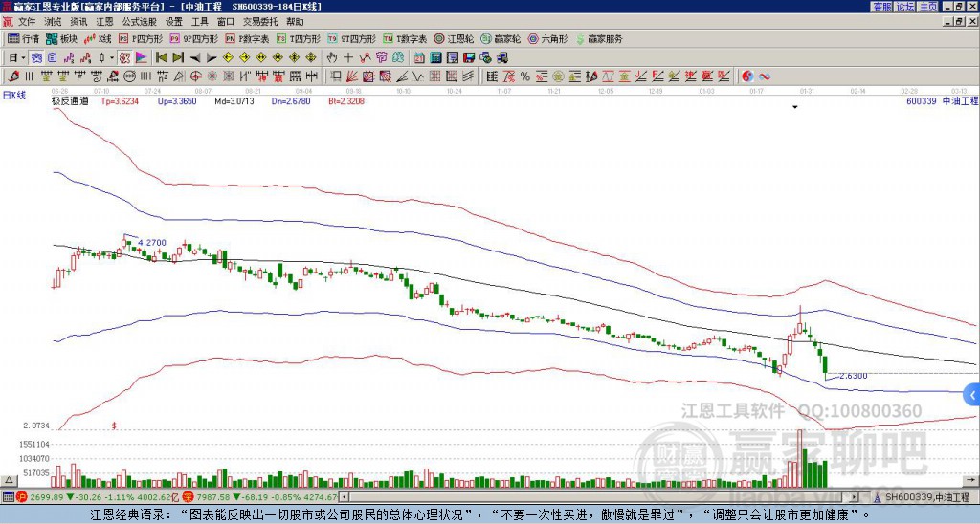Click the circled 金 gold icon
The height and width of the screenshot is (524, 980).
pos(558,76)
